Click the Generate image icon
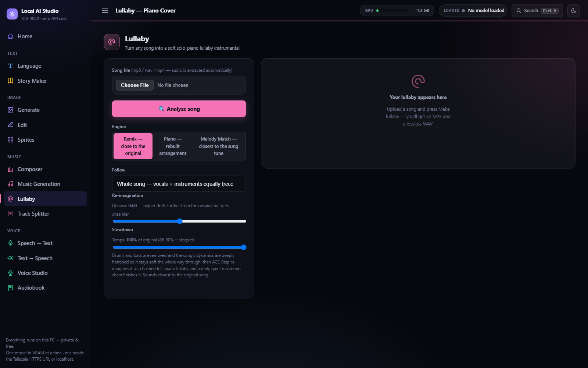The width and height of the screenshot is (588, 368). click(x=11, y=110)
